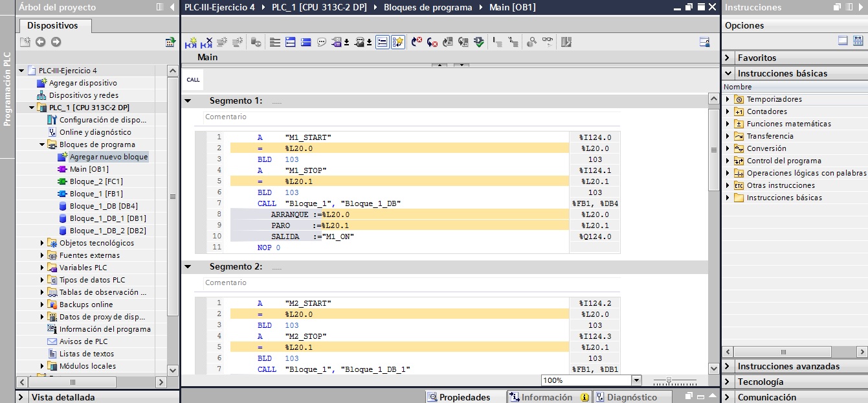Expand Comunicación instructions section
This screenshot has height=403, width=868.
pos(728,397)
